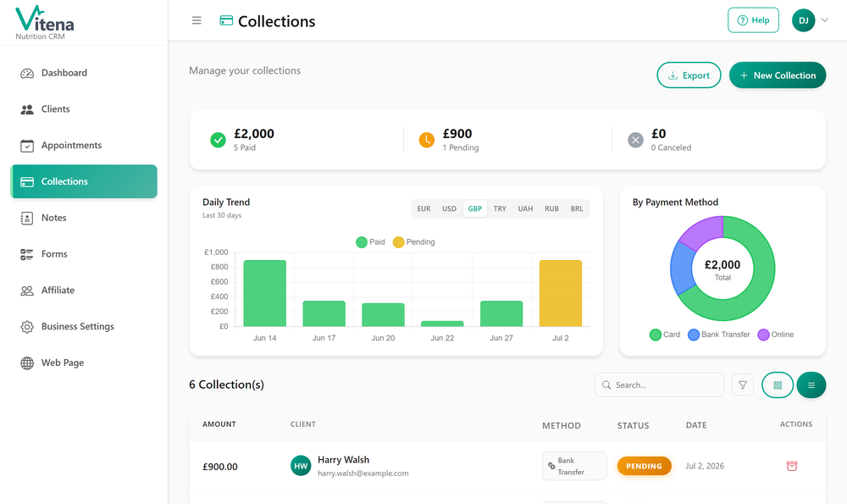Create a New Collection
Image resolution: width=847 pixels, height=504 pixels.
pos(778,75)
